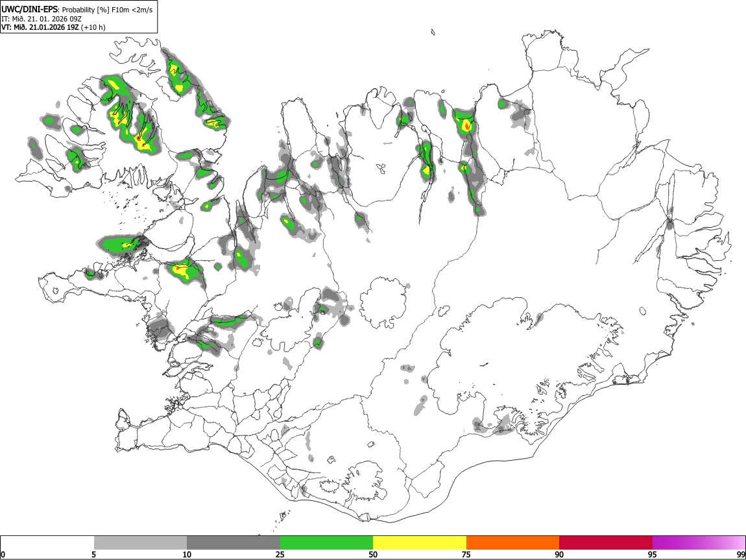Click the dark gray 10-25 legend swatch
This screenshot has width=746, height=560.
pyautogui.click(x=234, y=543)
